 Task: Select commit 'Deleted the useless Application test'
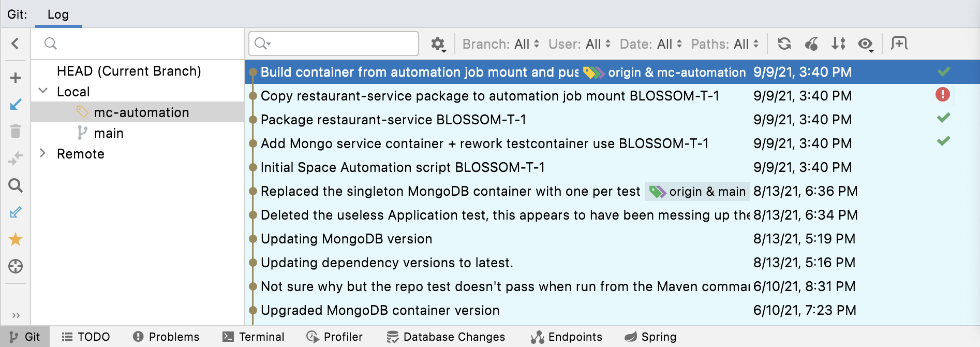613,215
